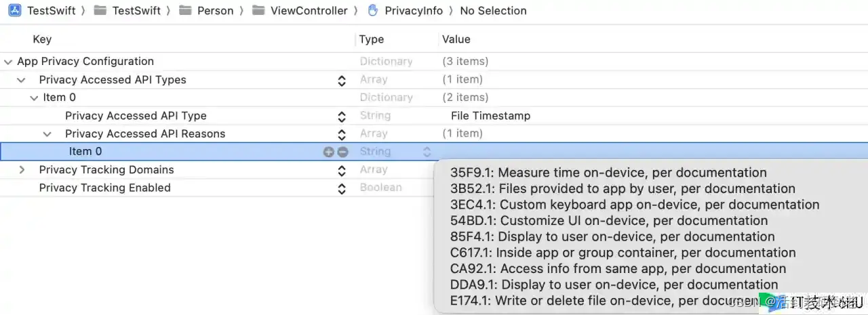
Task: Open the No Selection breadcrumb item
Action: point(493,11)
